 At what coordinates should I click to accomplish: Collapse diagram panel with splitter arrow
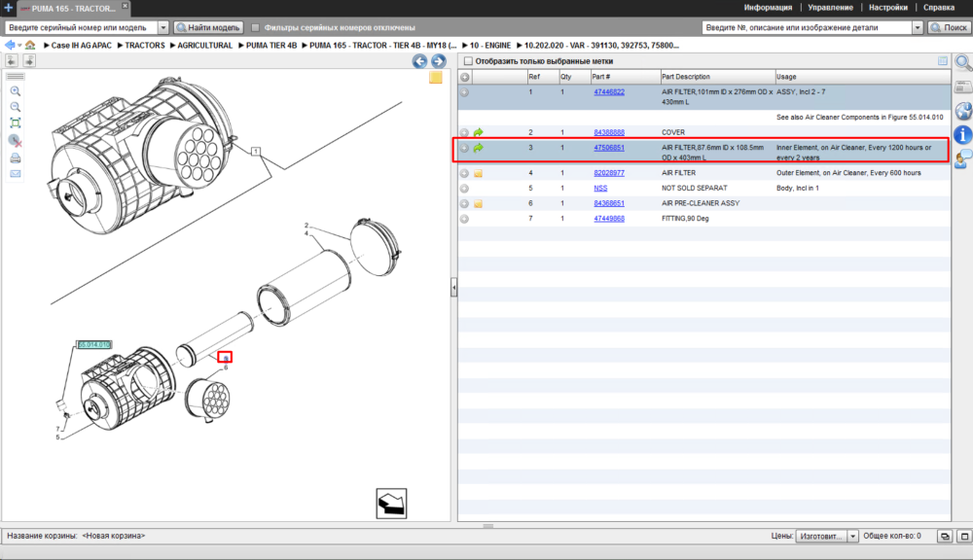tap(453, 287)
